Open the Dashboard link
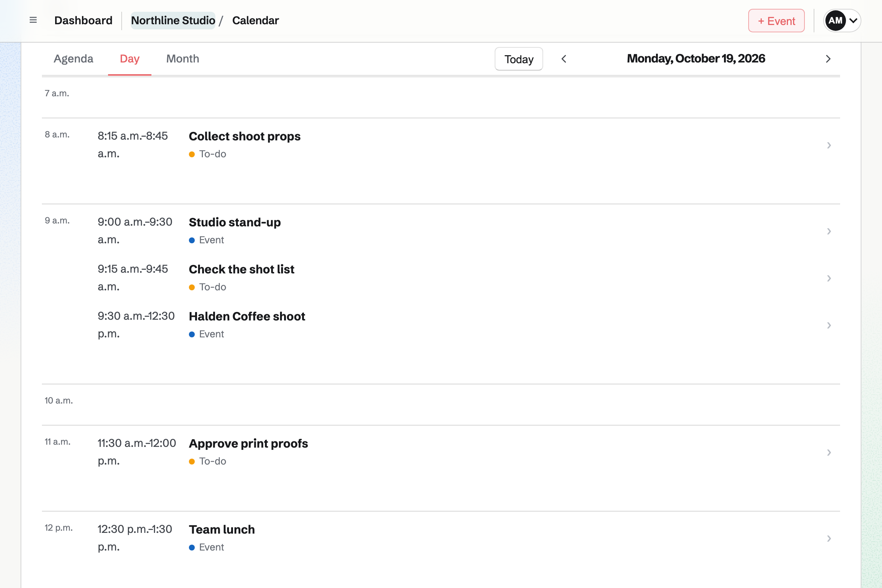Image resolution: width=882 pixels, height=588 pixels. tap(83, 20)
